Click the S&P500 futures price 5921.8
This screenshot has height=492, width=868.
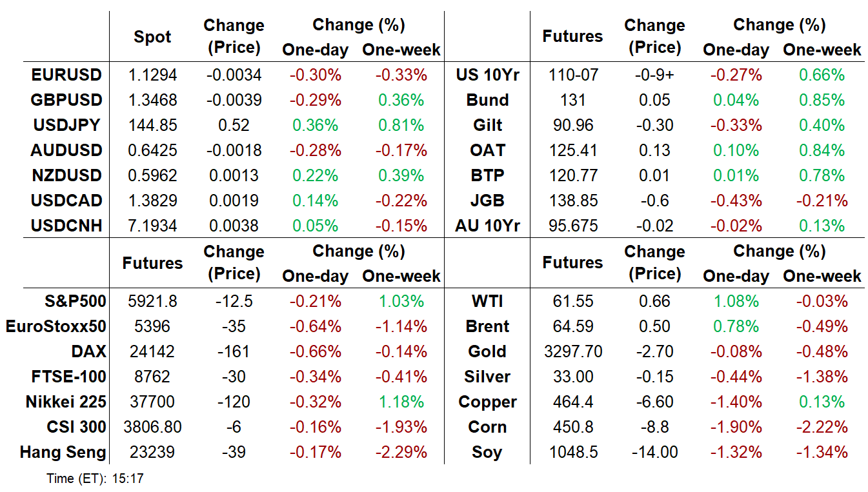pos(152,301)
